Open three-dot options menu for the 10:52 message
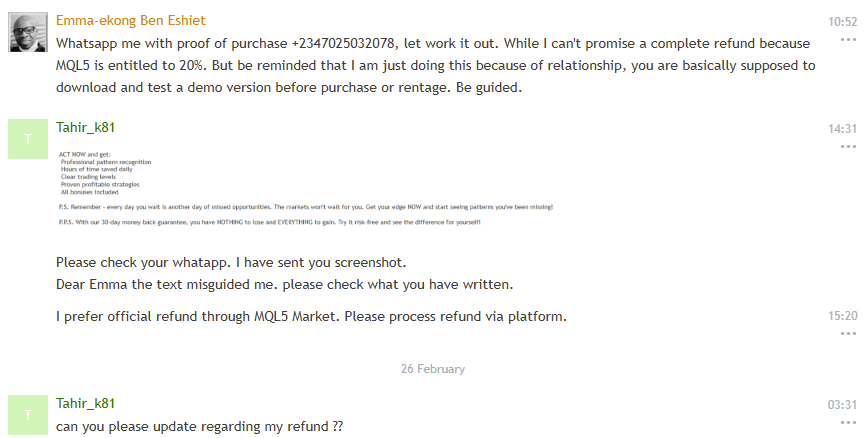 (848, 40)
